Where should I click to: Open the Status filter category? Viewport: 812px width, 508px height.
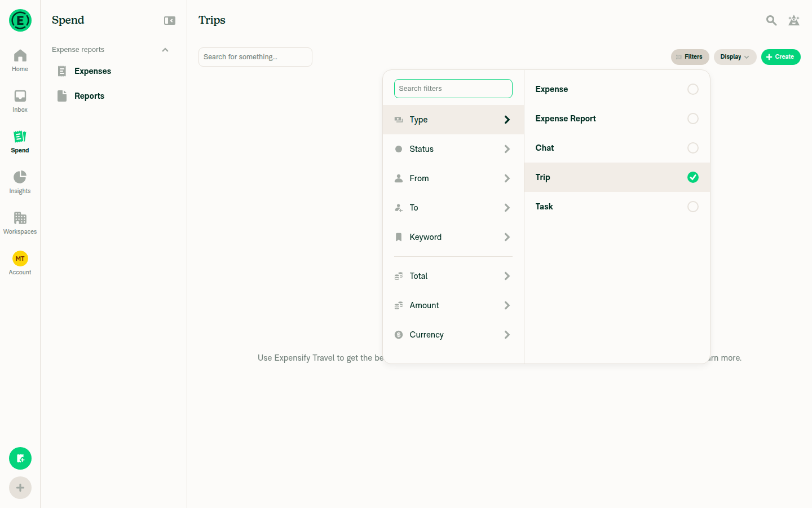[x=453, y=149]
